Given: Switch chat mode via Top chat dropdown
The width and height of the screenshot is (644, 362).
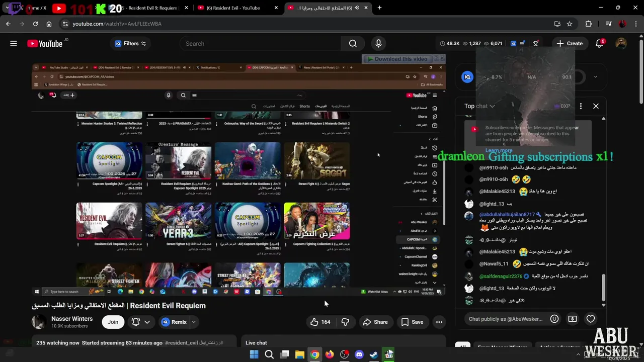Looking at the screenshot, I should [x=479, y=106].
